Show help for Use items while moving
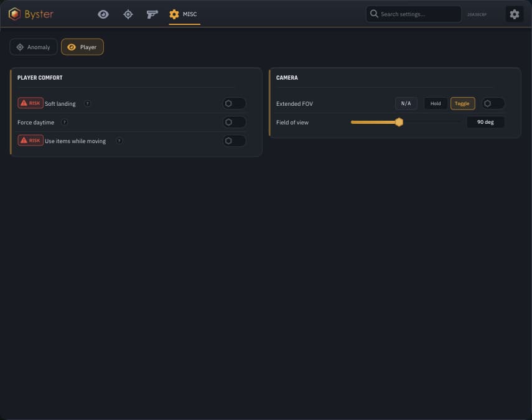The height and width of the screenshot is (420, 532). coord(119,141)
